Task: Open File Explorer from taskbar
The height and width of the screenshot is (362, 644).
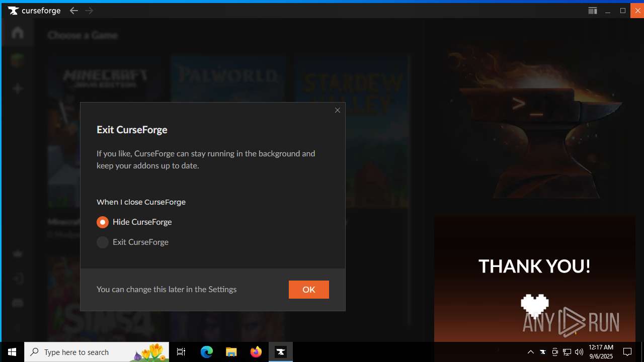Action: coord(231,352)
